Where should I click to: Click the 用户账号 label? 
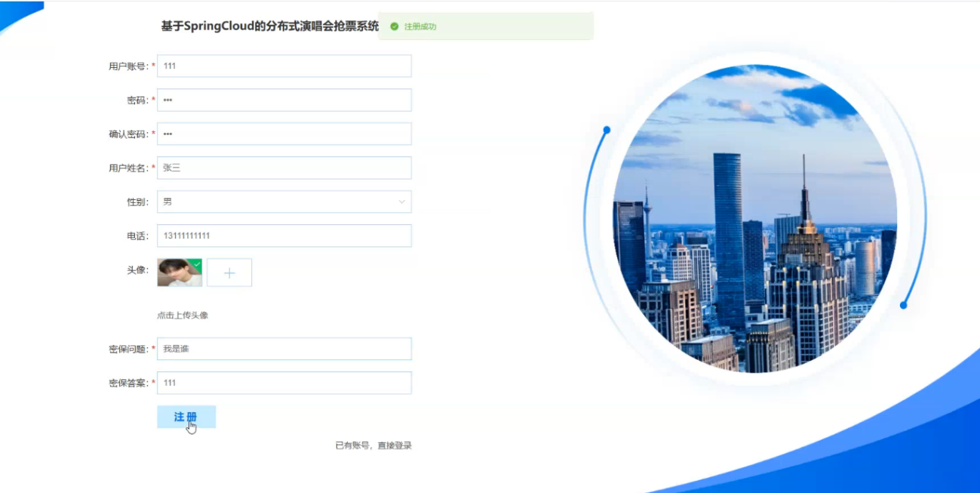[x=128, y=66]
